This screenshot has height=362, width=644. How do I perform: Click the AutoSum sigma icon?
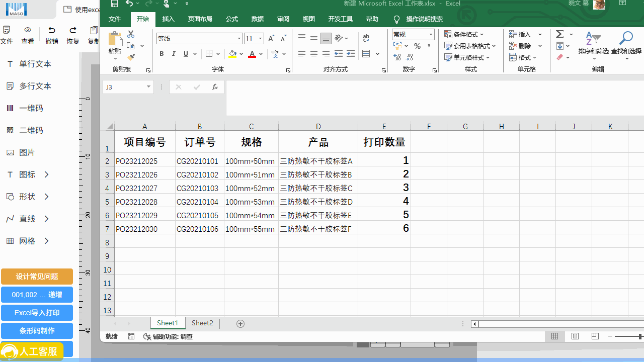tap(560, 34)
